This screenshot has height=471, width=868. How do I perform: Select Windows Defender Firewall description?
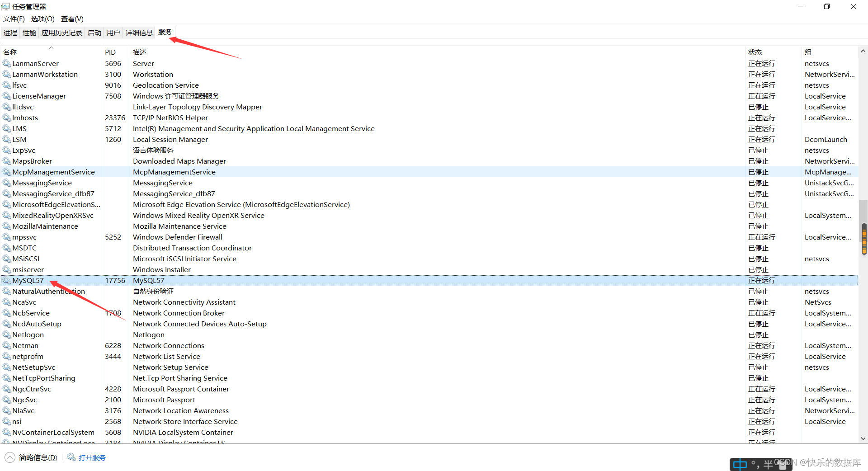[x=178, y=237]
